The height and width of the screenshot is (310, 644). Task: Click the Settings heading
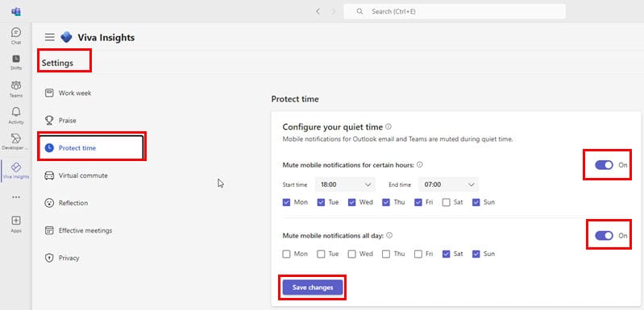point(57,63)
